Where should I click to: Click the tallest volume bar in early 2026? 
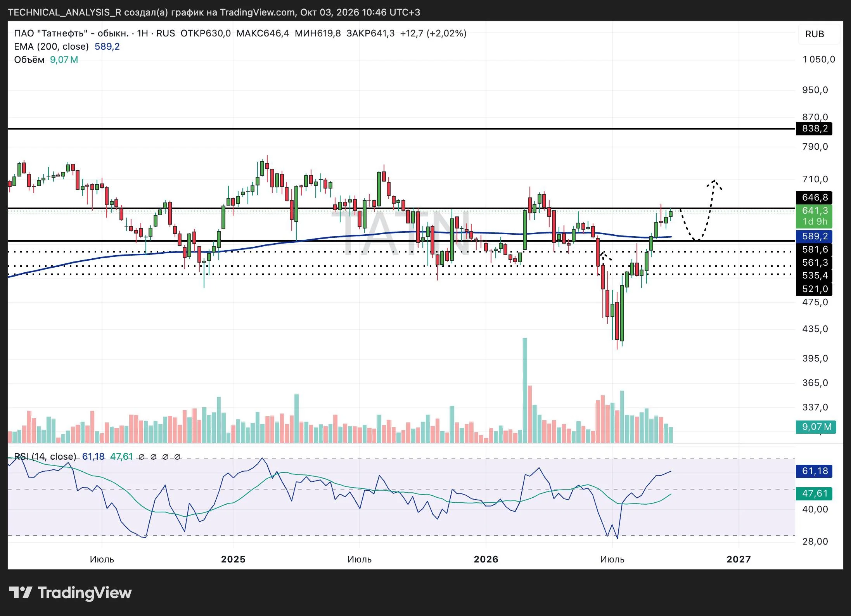coord(525,390)
